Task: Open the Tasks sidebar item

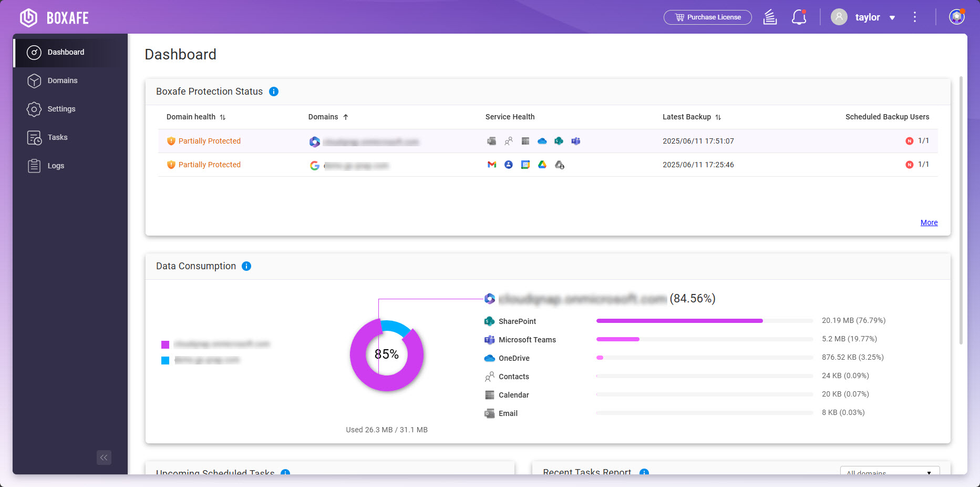Action: coord(57,137)
